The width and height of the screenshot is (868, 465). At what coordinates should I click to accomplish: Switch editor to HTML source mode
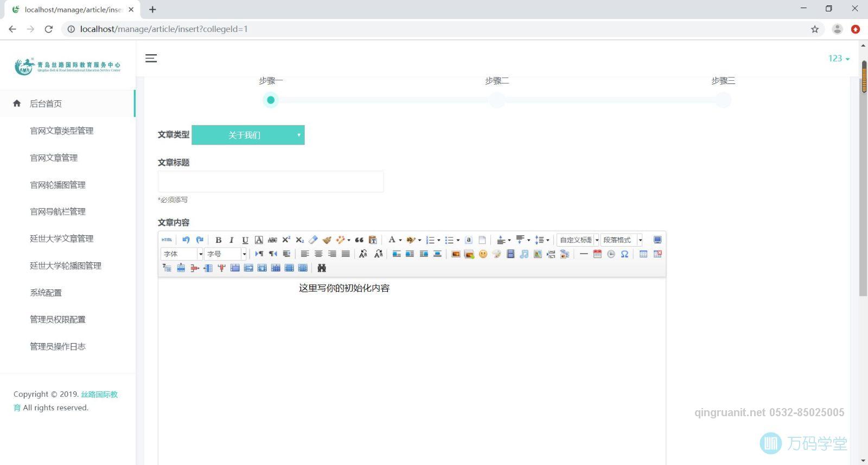pyautogui.click(x=167, y=240)
